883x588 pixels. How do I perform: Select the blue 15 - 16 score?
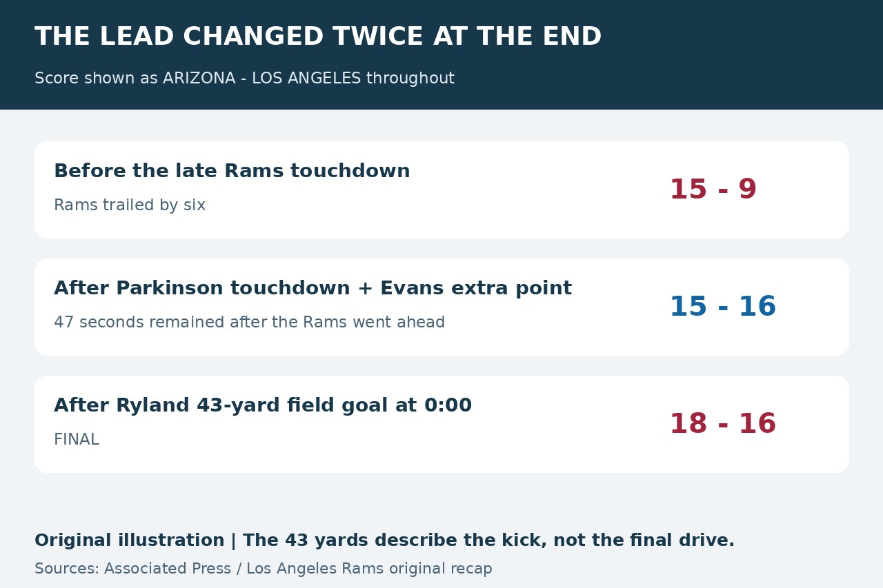tap(722, 307)
